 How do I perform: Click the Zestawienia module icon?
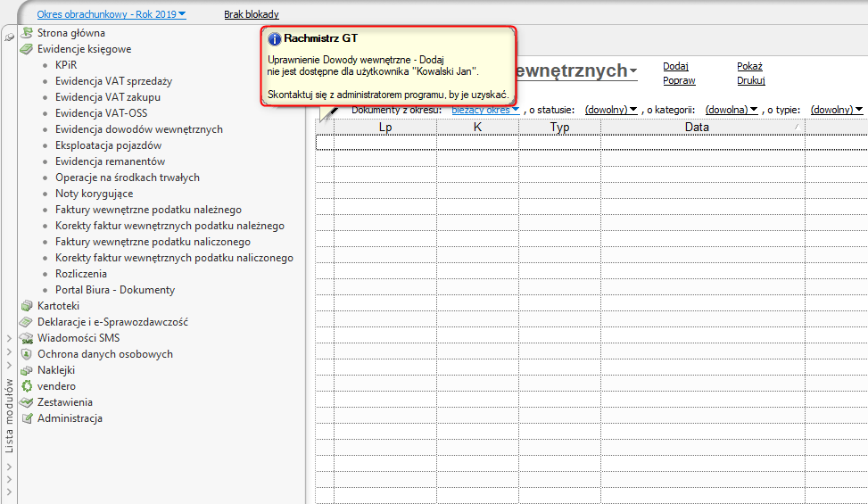26,401
